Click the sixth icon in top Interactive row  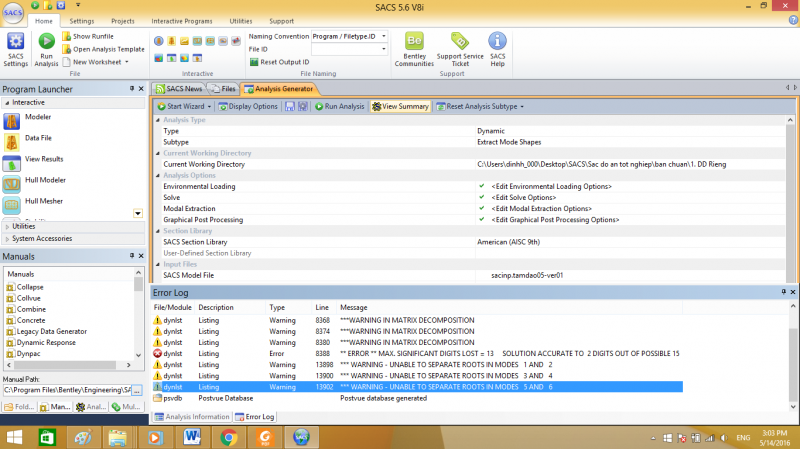[x=222, y=41]
